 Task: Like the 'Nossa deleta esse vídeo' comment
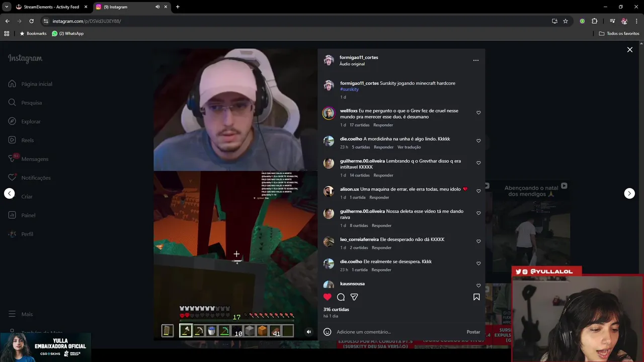click(x=478, y=213)
